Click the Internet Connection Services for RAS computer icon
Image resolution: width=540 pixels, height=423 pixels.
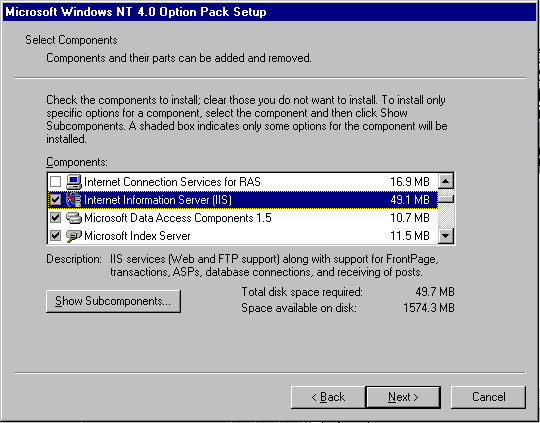point(74,182)
